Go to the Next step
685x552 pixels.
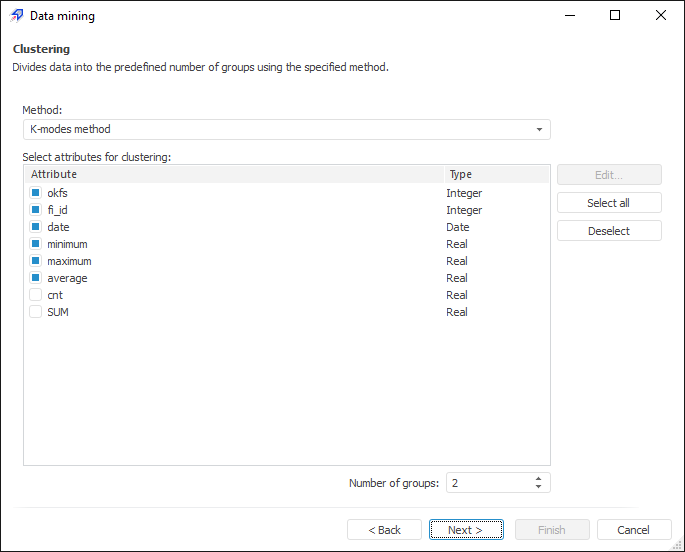click(x=467, y=530)
